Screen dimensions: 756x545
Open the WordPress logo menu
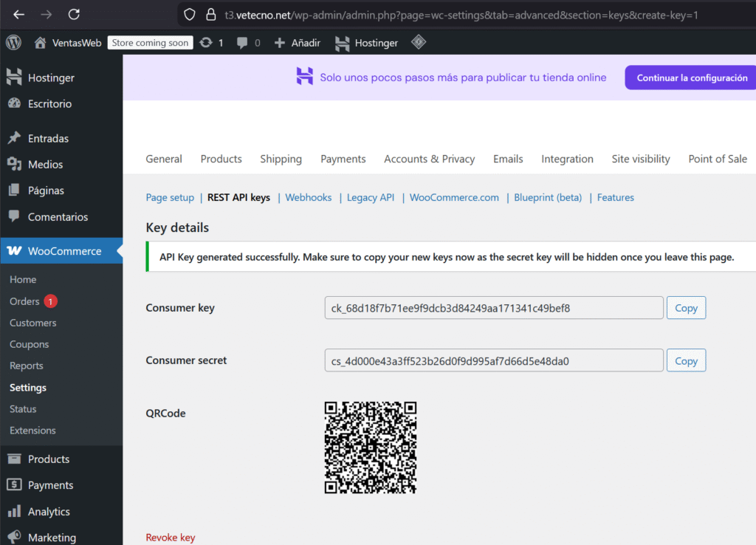click(x=13, y=43)
